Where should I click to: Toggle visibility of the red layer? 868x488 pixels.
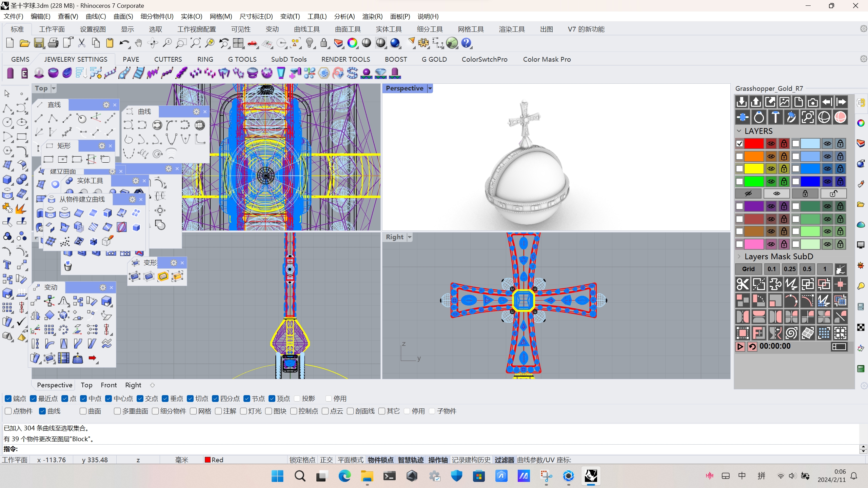[x=771, y=143]
